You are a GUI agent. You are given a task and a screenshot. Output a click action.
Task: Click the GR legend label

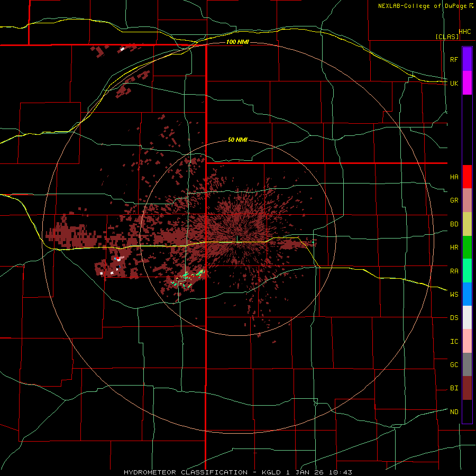pyautogui.click(x=454, y=200)
